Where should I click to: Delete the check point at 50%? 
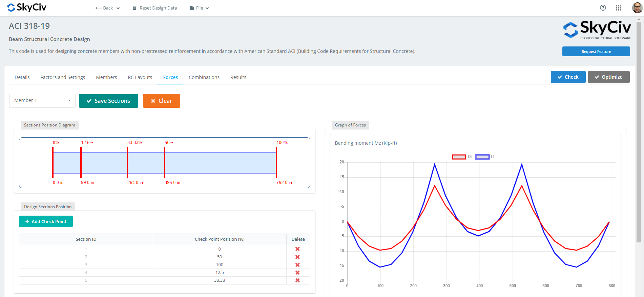point(297,257)
